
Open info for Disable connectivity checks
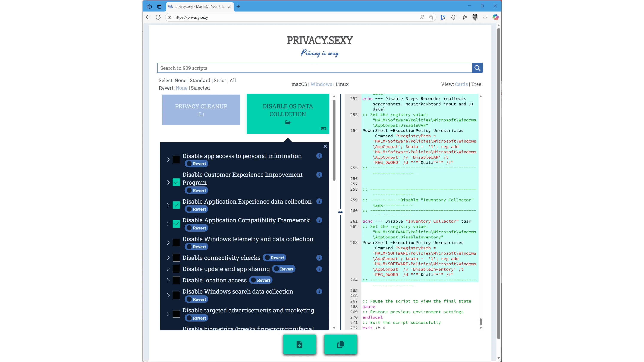click(319, 258)
